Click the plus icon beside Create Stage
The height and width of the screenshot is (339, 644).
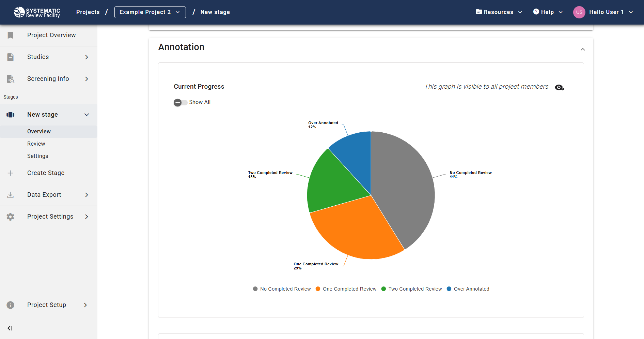[11, 173]
